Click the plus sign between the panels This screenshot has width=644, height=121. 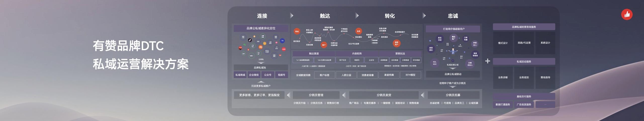coord(487,61)
